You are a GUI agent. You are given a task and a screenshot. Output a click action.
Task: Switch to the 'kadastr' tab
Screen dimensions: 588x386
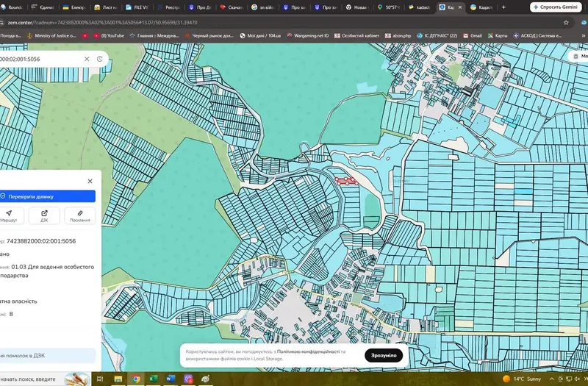tap(420, 7)
